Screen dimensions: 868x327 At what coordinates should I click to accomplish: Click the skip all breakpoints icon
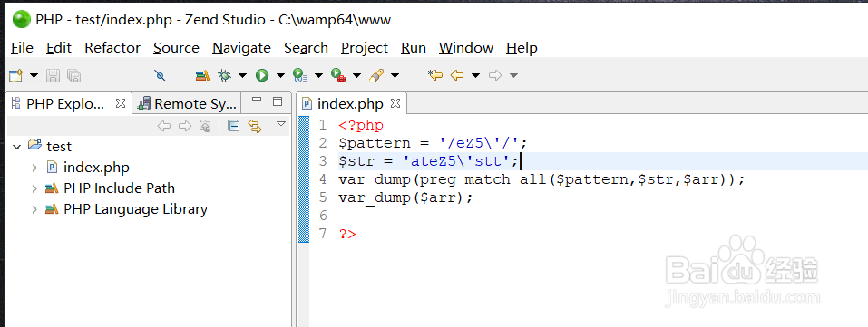coord(160,75)
